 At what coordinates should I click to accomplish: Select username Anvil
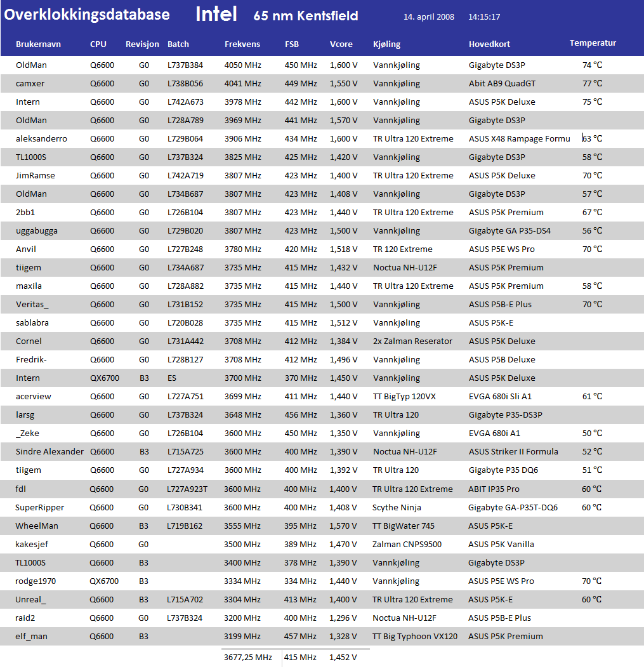tap(26, 249)
